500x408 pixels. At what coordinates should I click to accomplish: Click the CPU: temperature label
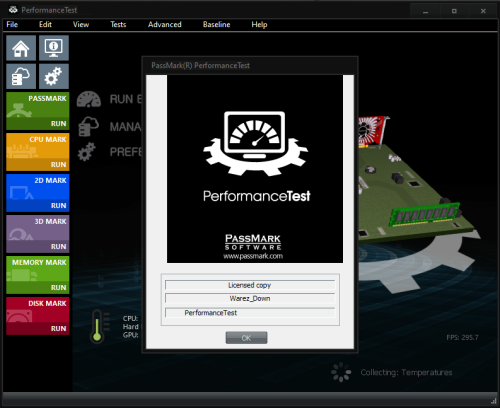coord(130,318)
